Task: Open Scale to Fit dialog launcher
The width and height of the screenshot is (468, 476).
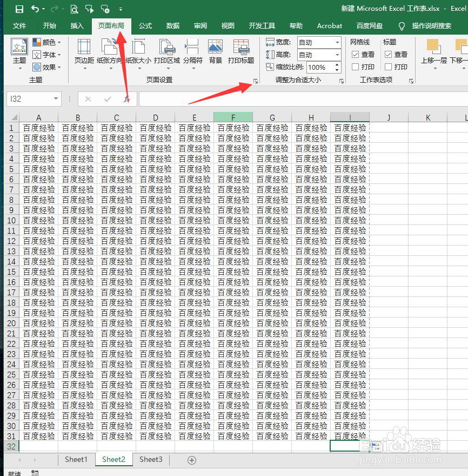Action: click(x=342, y=81)
